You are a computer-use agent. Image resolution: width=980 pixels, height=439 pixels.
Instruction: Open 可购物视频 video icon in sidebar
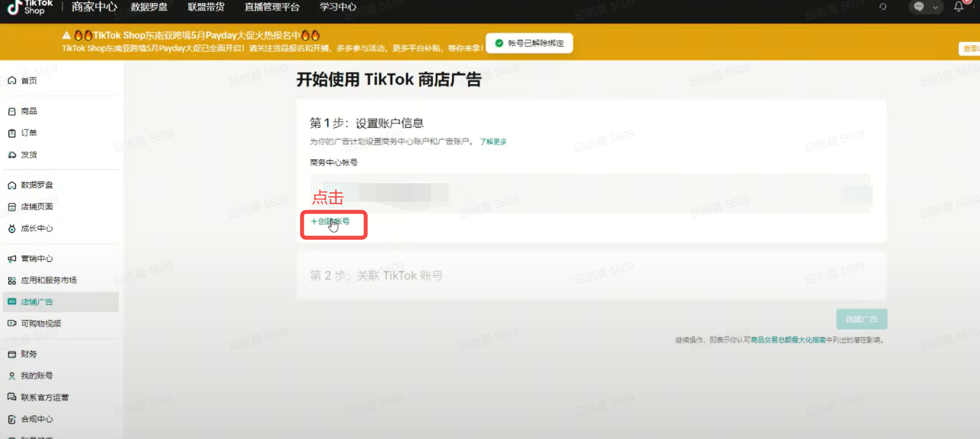(x=12, y=324)
